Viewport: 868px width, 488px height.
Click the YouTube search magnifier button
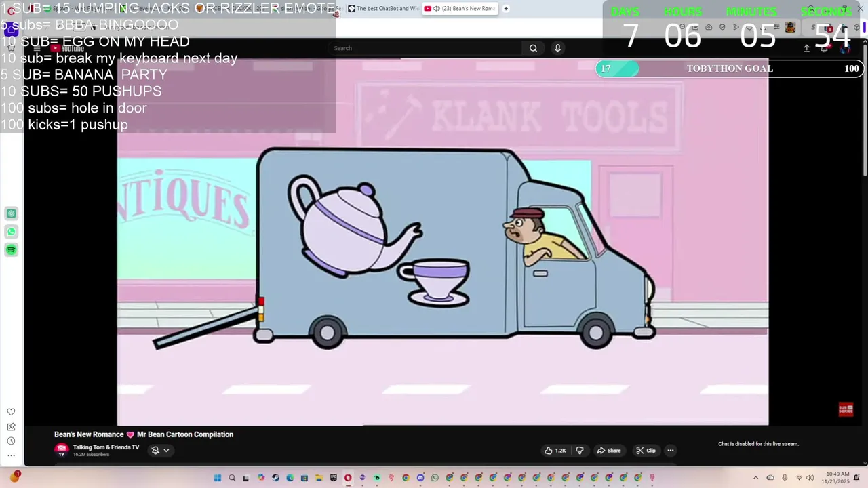point(533,48)
